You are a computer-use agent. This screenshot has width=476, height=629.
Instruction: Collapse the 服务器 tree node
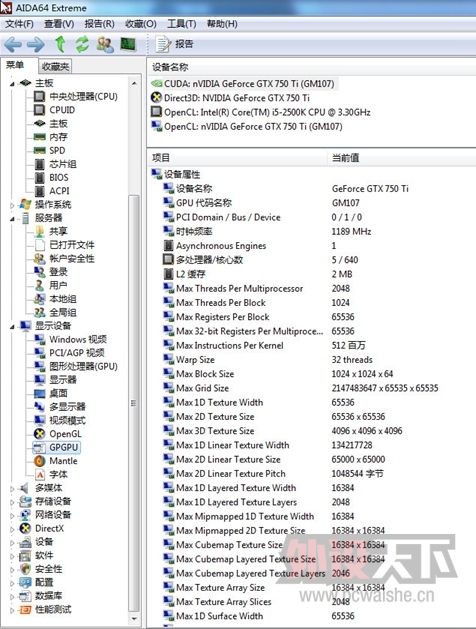[x=12, y=219]
